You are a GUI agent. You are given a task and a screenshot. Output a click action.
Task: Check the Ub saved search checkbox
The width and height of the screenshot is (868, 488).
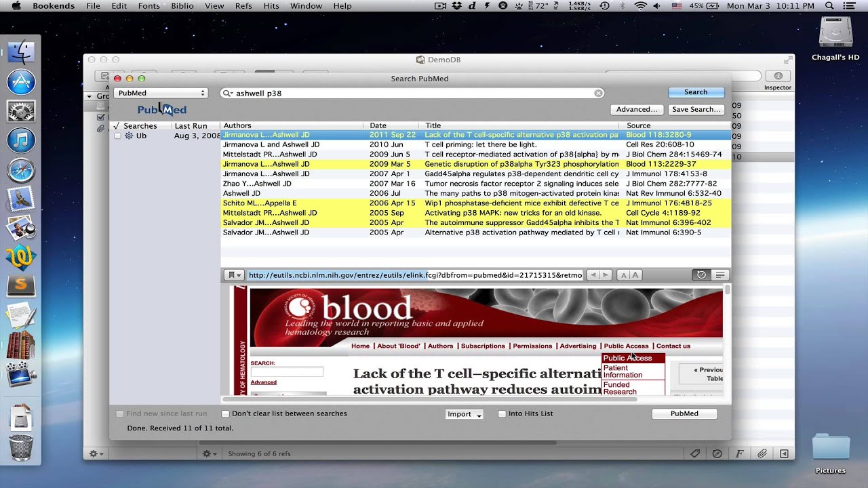(117, 136)
